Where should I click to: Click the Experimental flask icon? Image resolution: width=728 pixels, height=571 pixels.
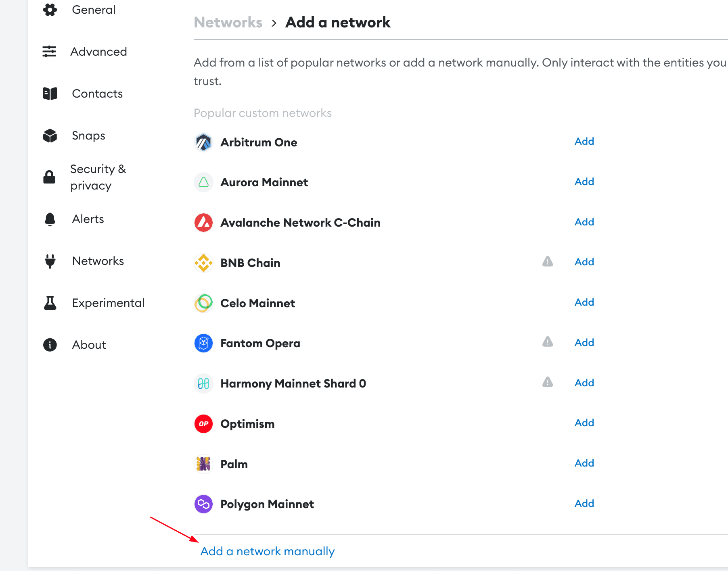[x=50, y=303]
